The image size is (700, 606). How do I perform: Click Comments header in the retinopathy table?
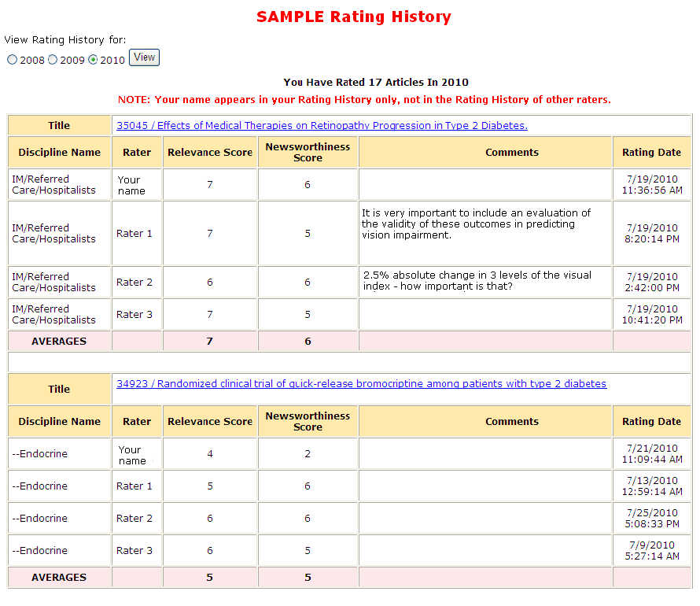(512, 153)
